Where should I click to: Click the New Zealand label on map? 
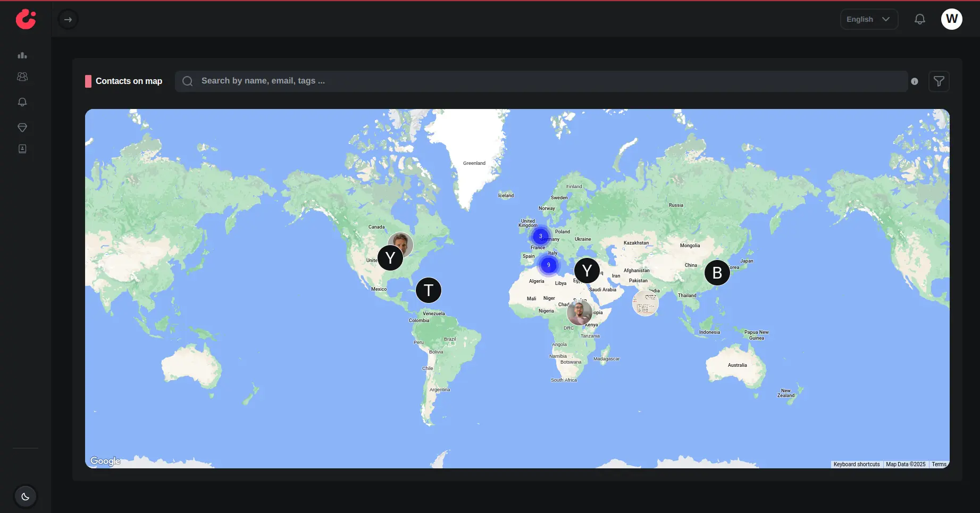[x=786, y=393]
